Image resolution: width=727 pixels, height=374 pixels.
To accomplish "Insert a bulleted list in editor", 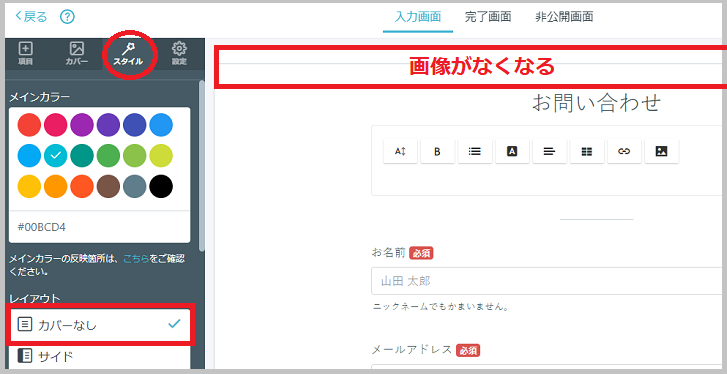I will [x=475, y=151].
